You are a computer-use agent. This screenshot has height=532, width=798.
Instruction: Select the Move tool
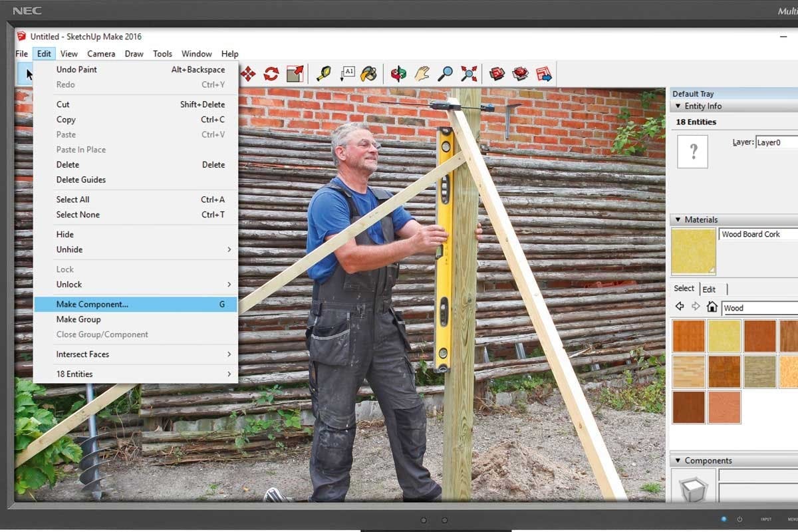[247, 74]
